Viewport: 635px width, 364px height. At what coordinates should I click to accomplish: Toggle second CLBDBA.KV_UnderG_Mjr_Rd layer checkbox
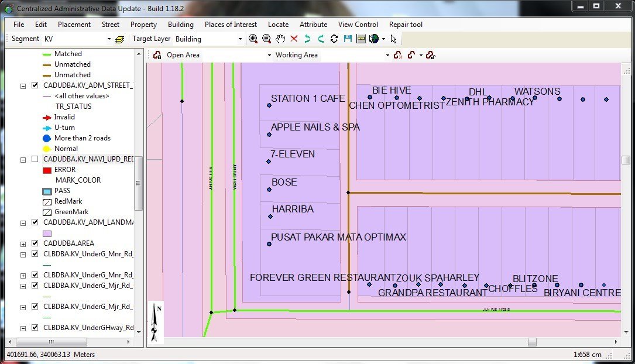(x=35, y=307)
